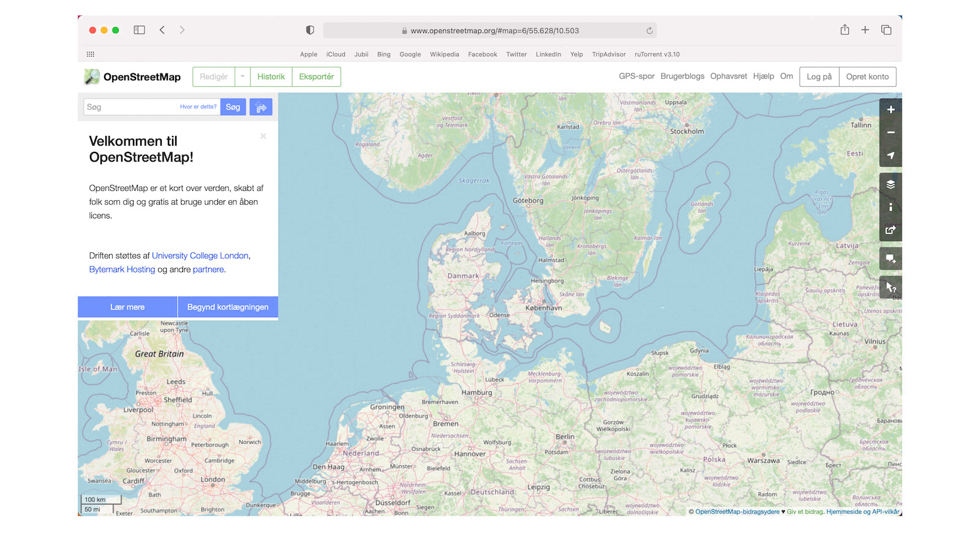Open the map key legend
Screen dimensions: 980x551
[x=891, y=207]
